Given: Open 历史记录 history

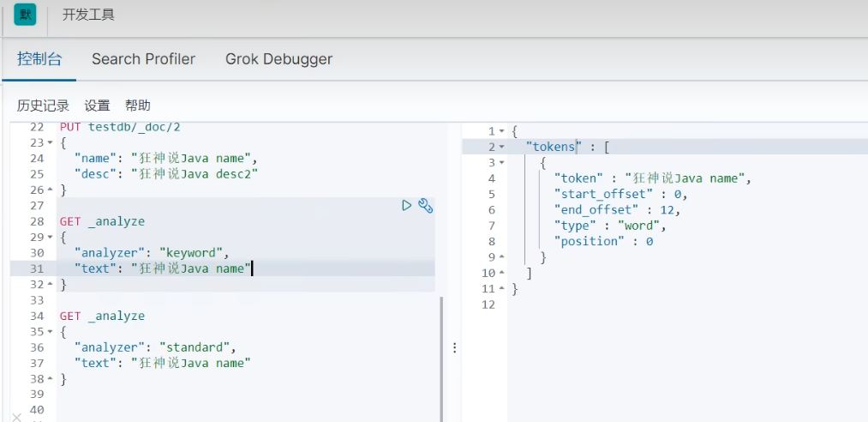Looking at the screenshot, I should coord(43,105).
